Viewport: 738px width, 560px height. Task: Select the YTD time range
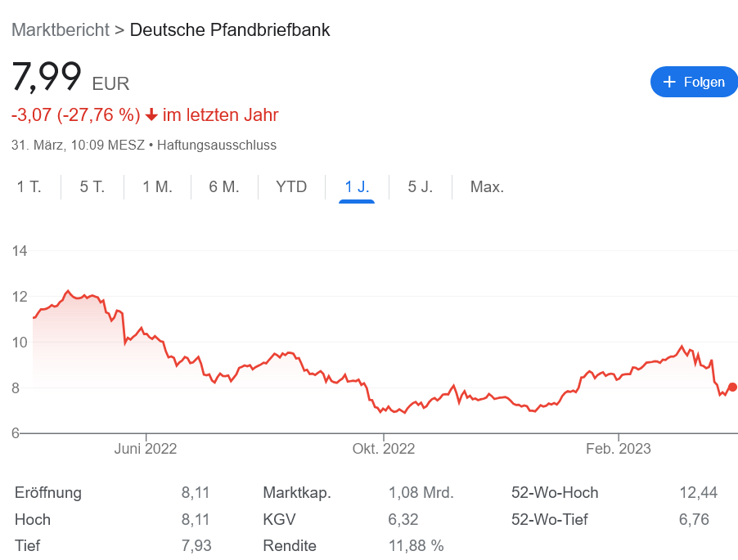290,186
